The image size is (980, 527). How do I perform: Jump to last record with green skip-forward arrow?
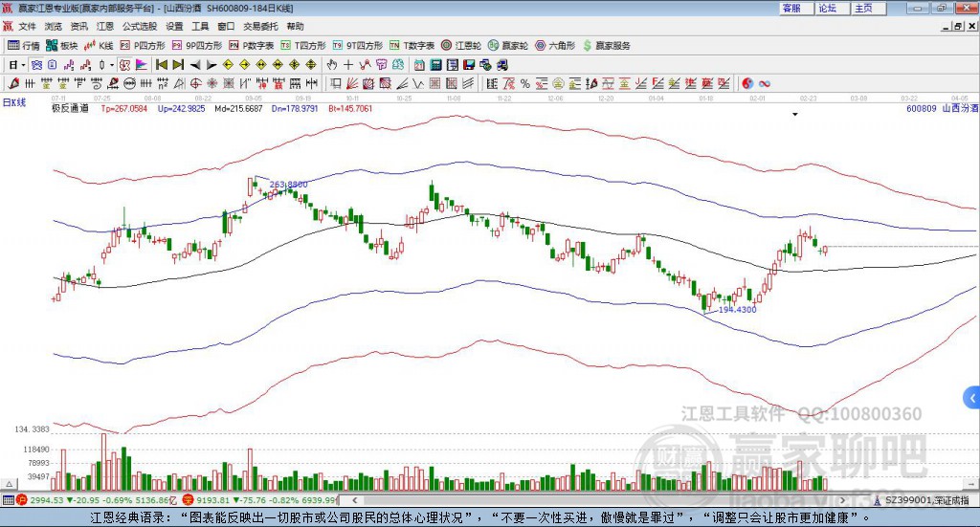pyautogui.click(x=178, y=65)
